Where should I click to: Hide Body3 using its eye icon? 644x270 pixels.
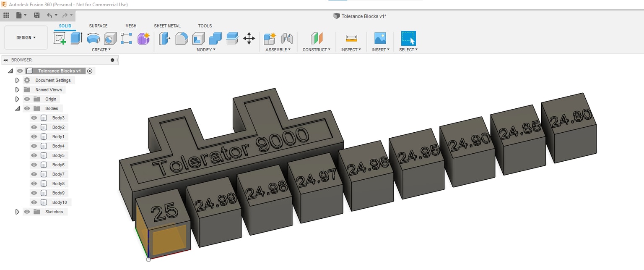pyautogui.click(x=34, y=118)
